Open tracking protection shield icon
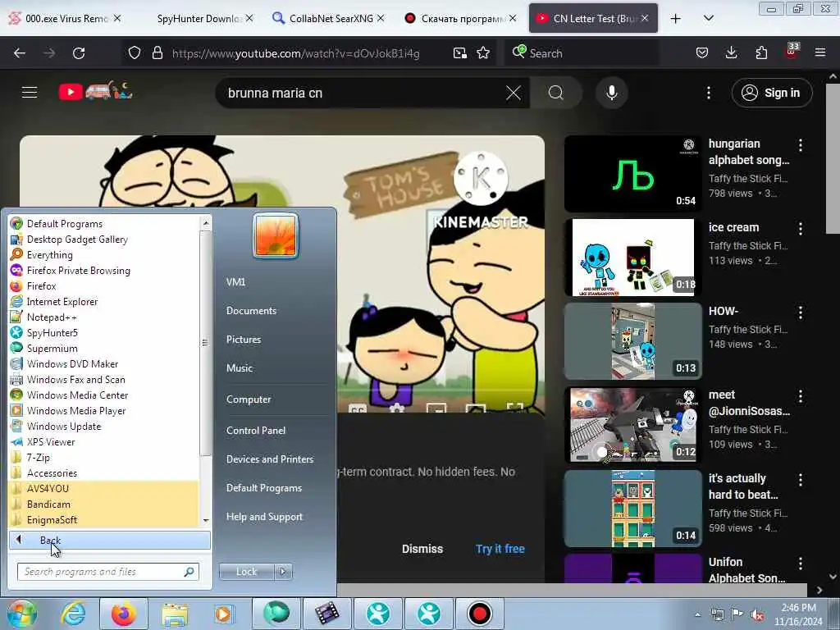The image size is (840, 630). [135, 53]
